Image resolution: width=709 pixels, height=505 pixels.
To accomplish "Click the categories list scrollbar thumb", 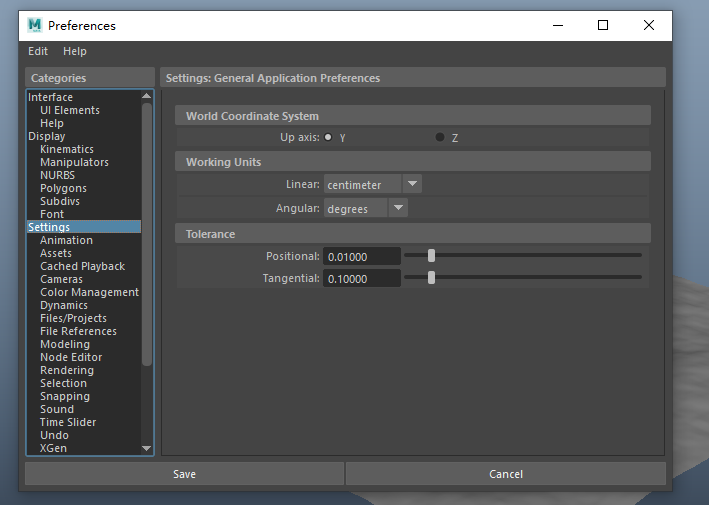I will (147, 234).
